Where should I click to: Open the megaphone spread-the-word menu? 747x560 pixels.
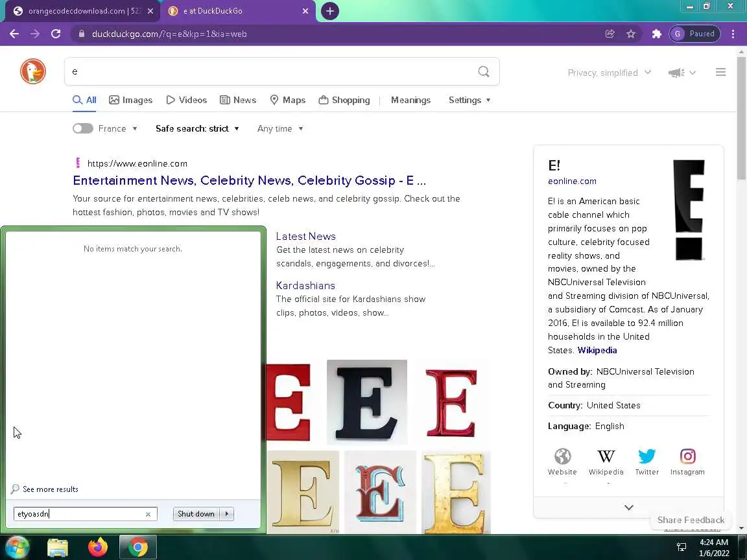tap(682, 73)
